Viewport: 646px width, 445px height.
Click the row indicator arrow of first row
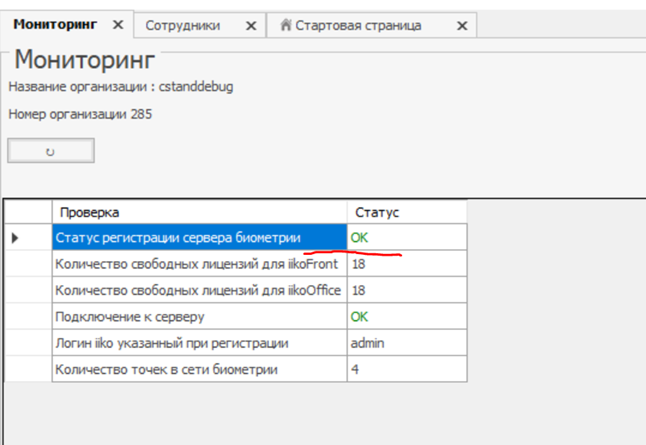point(15,238)
